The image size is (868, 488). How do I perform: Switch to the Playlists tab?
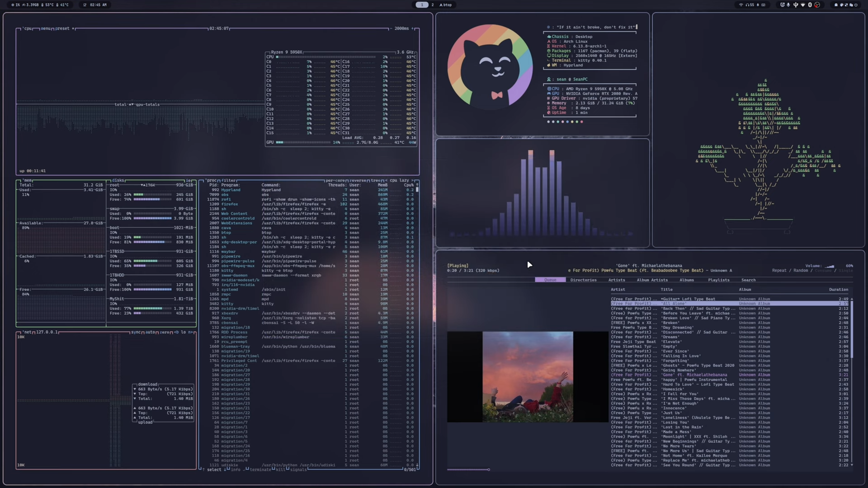[x=718, y=280]
